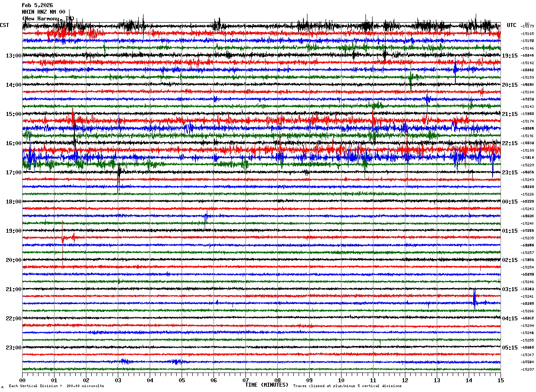536x392 pixels.
Task: Click the UTC timezone label
Action: (x=512, y=25)
